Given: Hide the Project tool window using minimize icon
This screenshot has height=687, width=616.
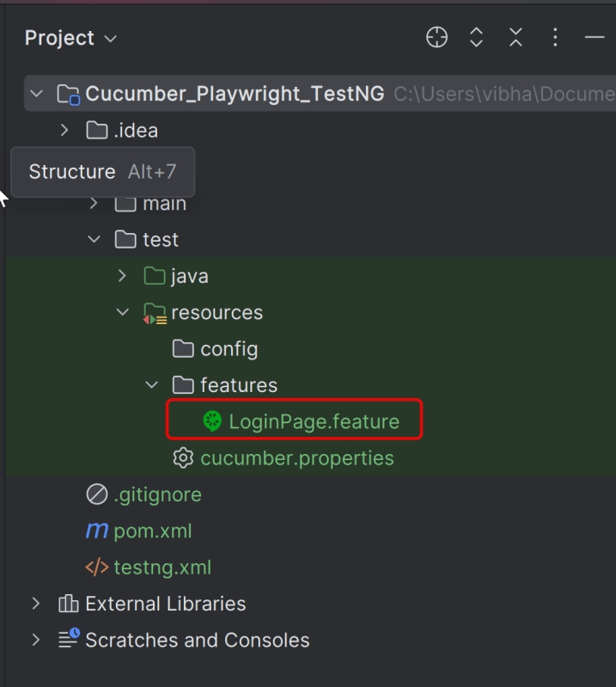Looking at the screenshot, I should (595, 38).
